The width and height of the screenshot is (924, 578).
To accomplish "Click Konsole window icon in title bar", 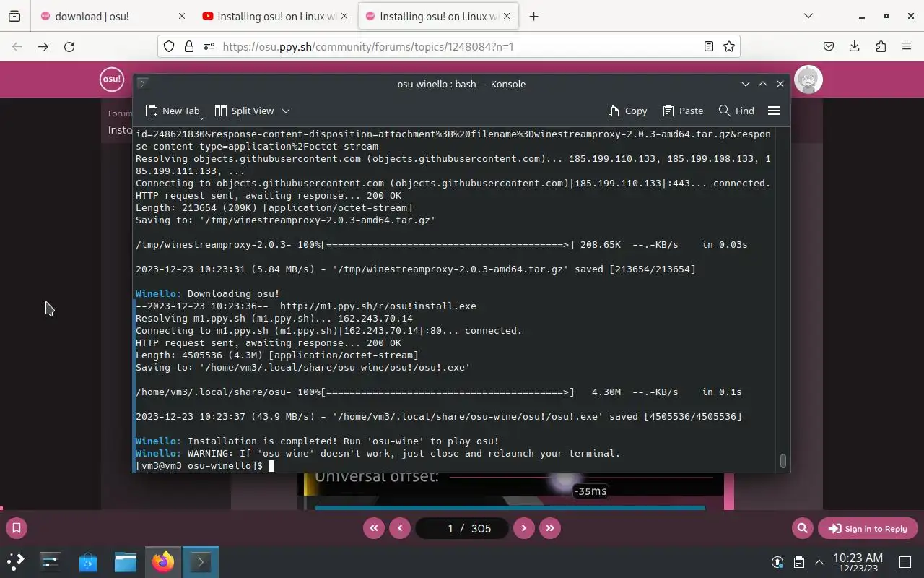I will [x=143, y=84].
